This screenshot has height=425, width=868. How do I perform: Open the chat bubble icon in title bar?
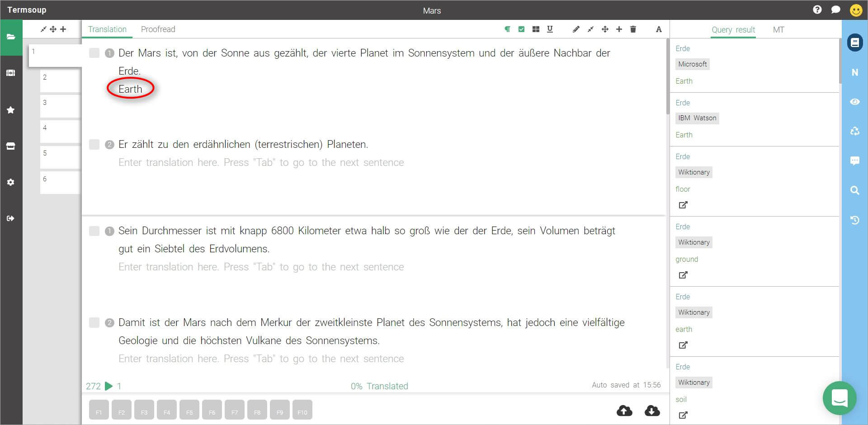pyautogui.click(x=835, y=10)
